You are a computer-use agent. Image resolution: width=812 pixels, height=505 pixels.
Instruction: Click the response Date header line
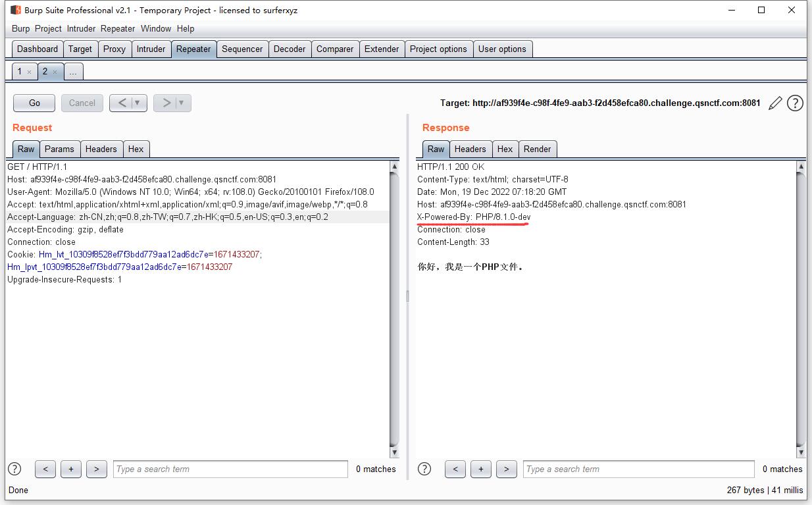pyautogui.click(x=492, y=192)
